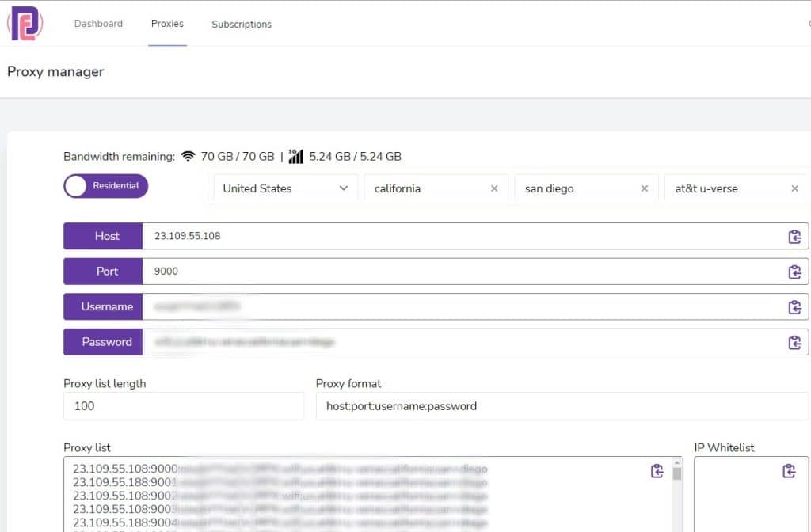
Task: Click the Wi-Fi bandwidth icon
Action: click(188, 156)
